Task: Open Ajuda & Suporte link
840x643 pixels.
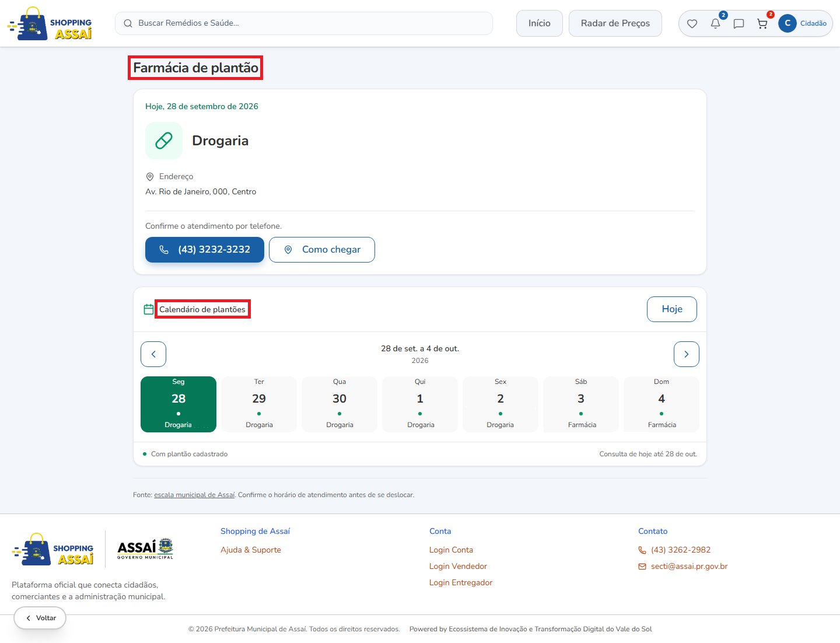Action: coord(251,550)
